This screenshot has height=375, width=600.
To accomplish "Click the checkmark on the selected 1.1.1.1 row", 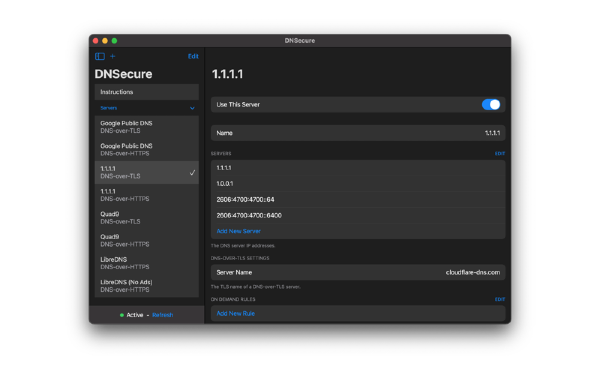I will click(x=192, y=173).
